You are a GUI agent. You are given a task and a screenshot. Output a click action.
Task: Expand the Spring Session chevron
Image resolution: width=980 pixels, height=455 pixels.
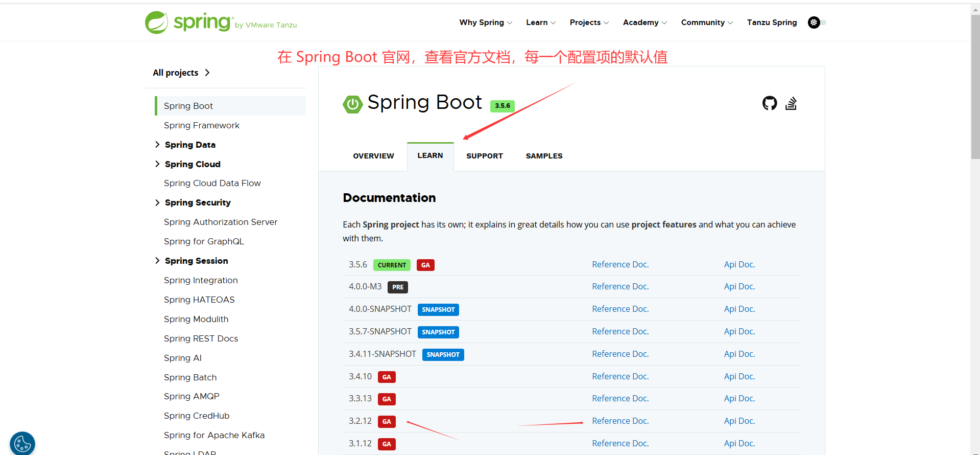click(x=157, y=261)
